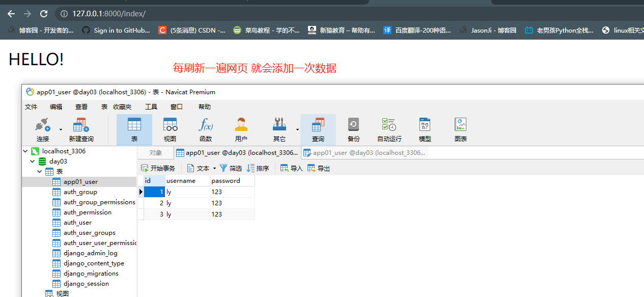
Task: Select the auth_group_permissions table
Action: click(x=94, y=202)
